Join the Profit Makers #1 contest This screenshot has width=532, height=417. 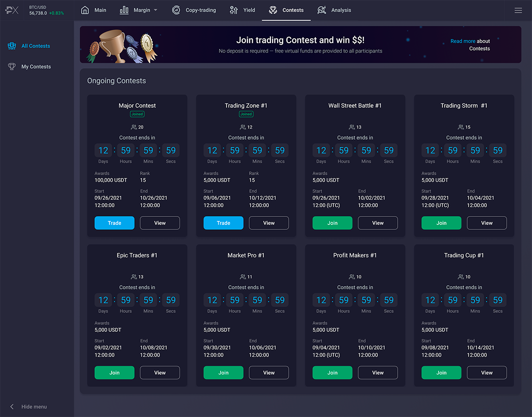coord(332,373)
